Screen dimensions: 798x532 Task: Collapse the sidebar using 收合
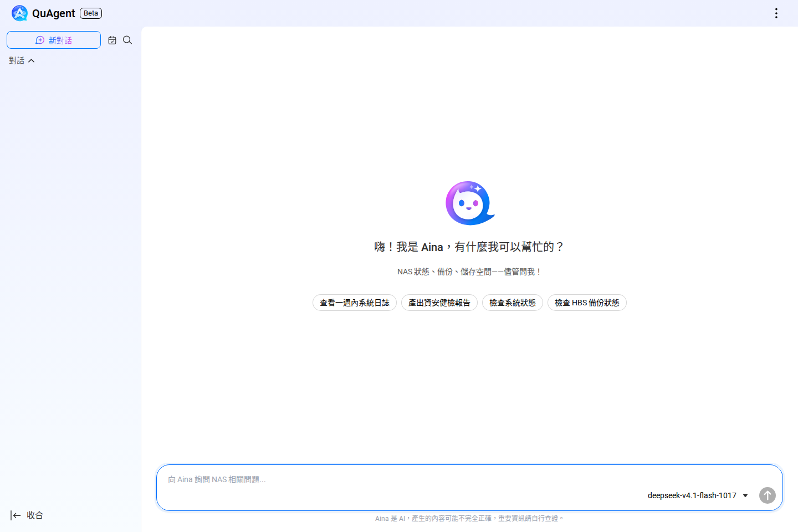tap(27, 515)
